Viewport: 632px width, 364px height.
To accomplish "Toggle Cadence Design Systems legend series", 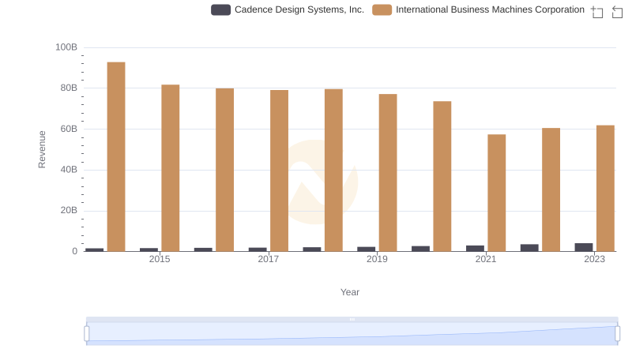I will click(288, 9).
